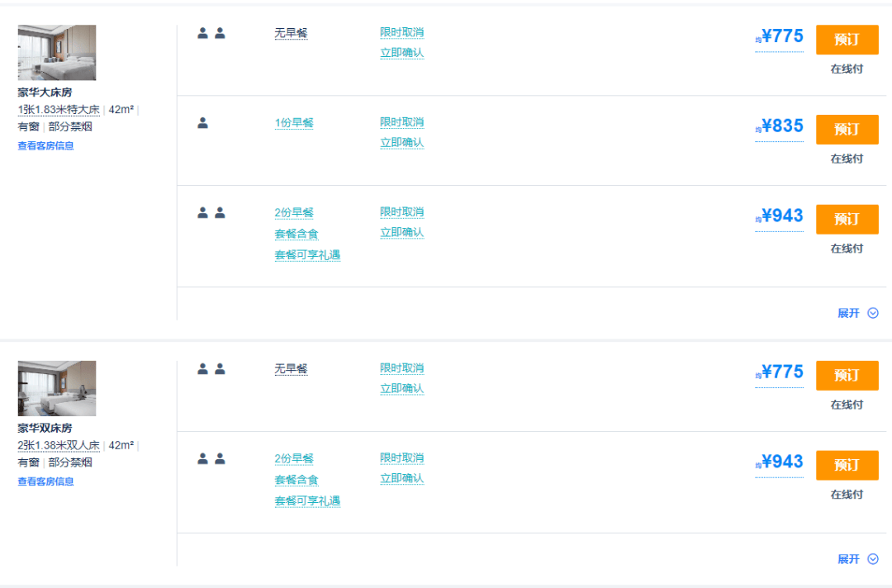Screen dimensions: 892x588
Task: Click the 1份早餐 breakfast link
Action: pos(294,123)
